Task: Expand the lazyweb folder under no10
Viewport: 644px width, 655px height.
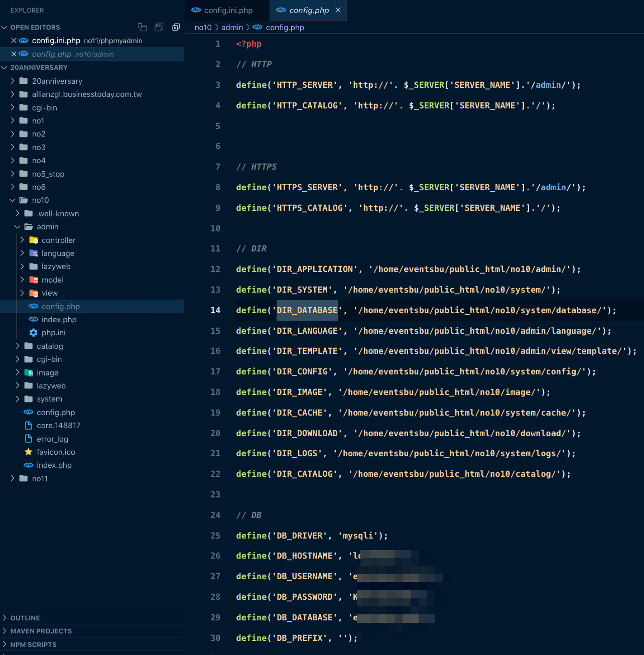Action: pyautogui.click(x=18, y=385)
